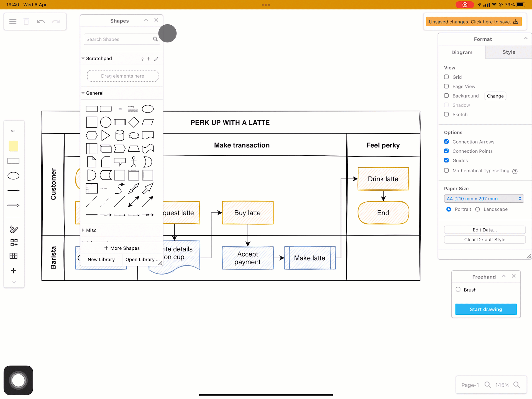
Task: Enable the Brush option in Freehand panel
Action: 458,289
